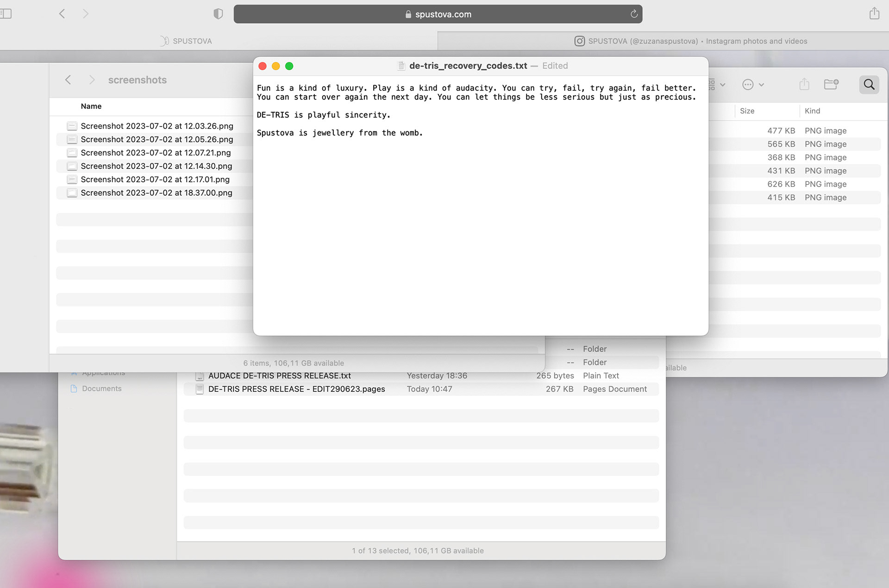The width and height of the screenshot is (889, 588).
Task: Select Screenshot 2023-07-02 at 12.14.30.png
Action: [x=156, y=166]
